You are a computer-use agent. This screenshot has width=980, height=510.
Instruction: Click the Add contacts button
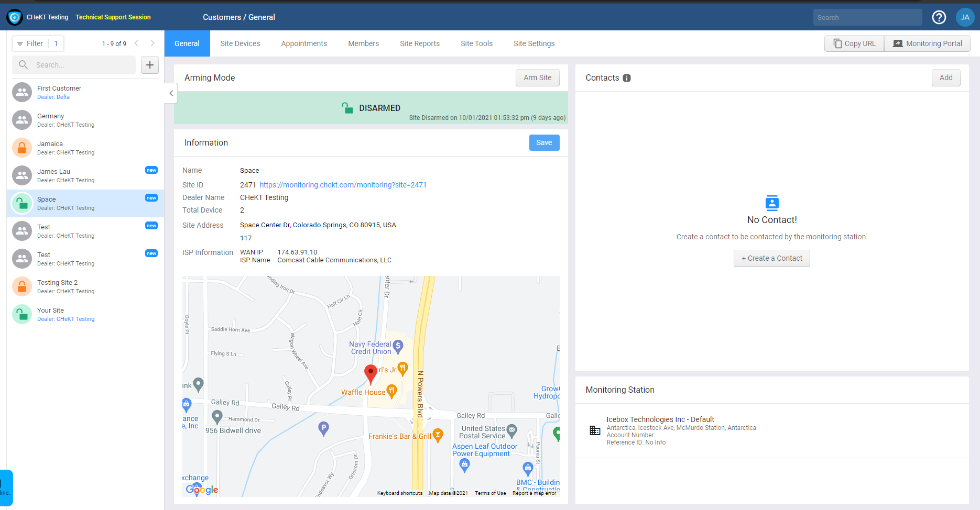pyautogui.click(x=946, y=77)
